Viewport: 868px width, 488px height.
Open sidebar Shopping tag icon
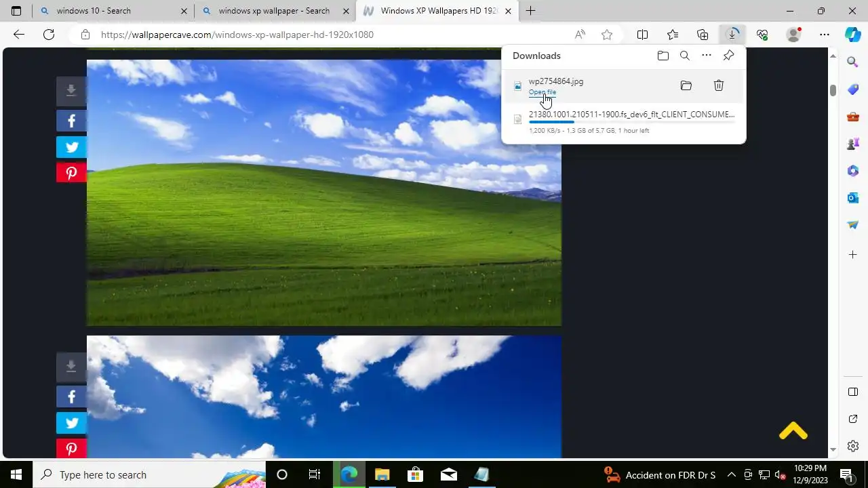[x=853, y=90]
